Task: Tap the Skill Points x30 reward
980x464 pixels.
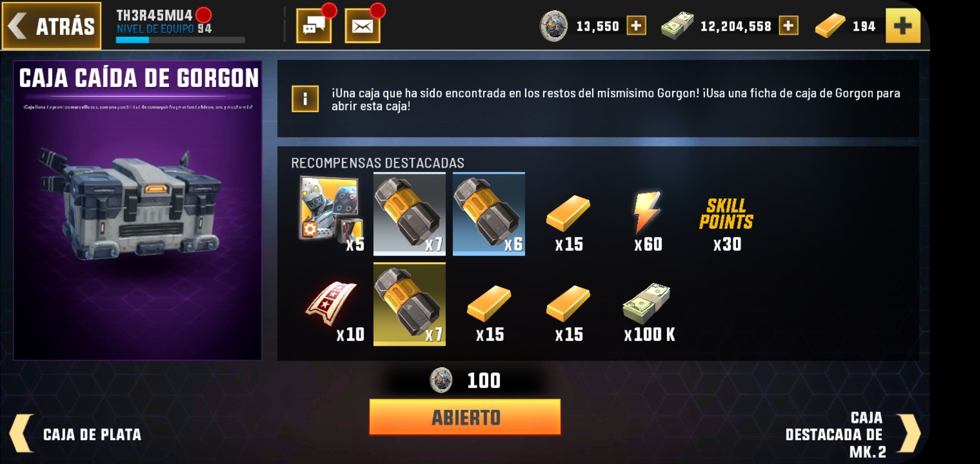Action: tap(726, 224)
